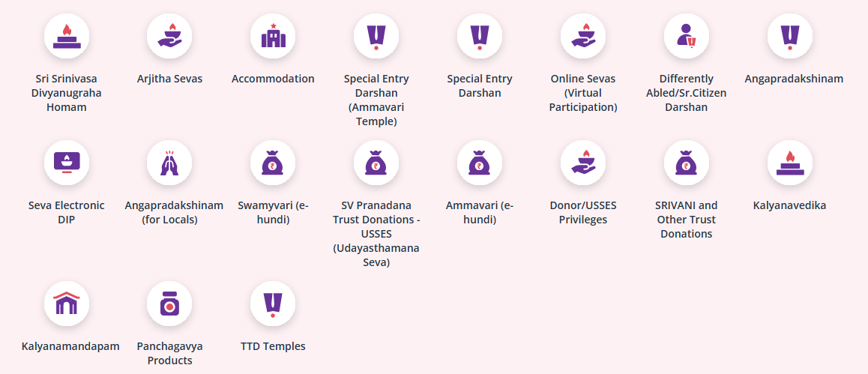Open the Online Sevas (Virtual Participation) text

pyautogui.click(x=583, y=93)
